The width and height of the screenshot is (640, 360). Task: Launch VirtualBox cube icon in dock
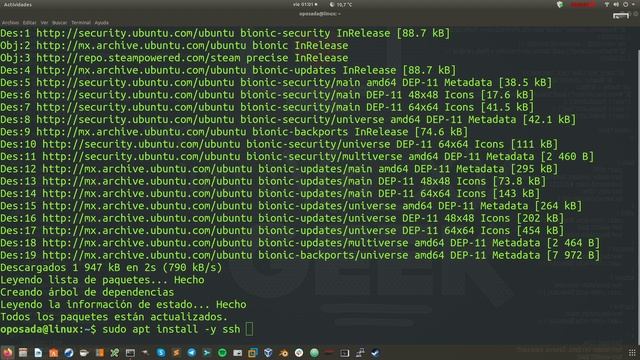click(x=268, y=353)
